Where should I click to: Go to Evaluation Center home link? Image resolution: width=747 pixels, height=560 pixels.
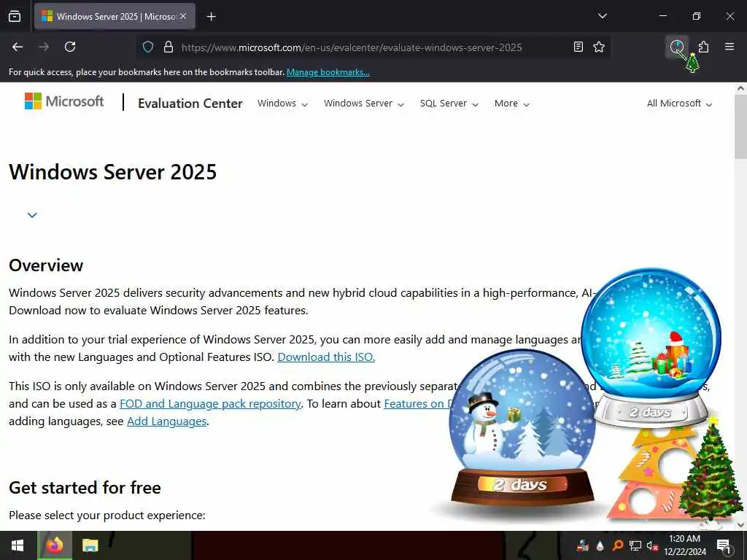click(x=190, y=104)
